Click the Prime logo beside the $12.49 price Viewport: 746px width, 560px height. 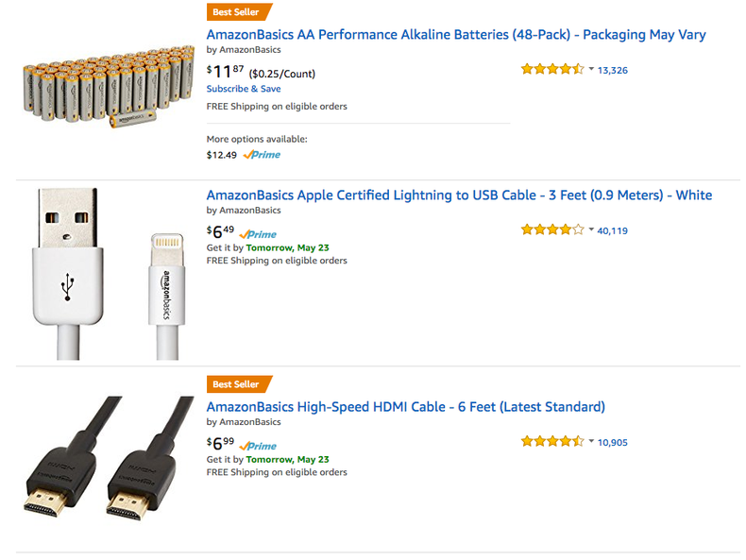pyautogui.click(x=262, y=155)
